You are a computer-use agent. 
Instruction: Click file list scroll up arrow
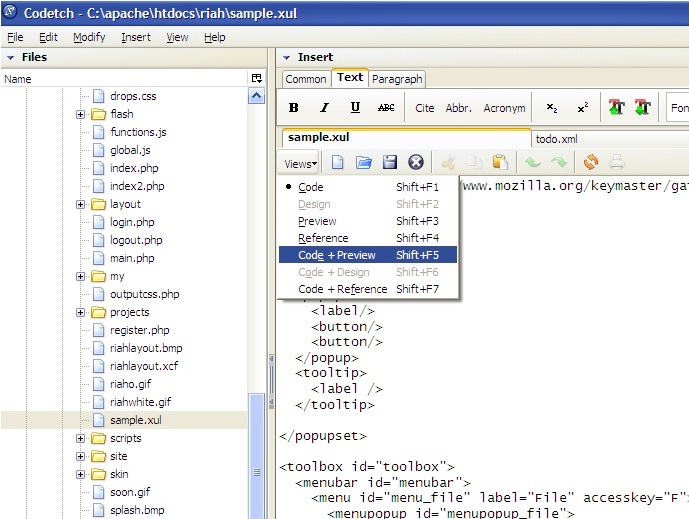[257, 96]
